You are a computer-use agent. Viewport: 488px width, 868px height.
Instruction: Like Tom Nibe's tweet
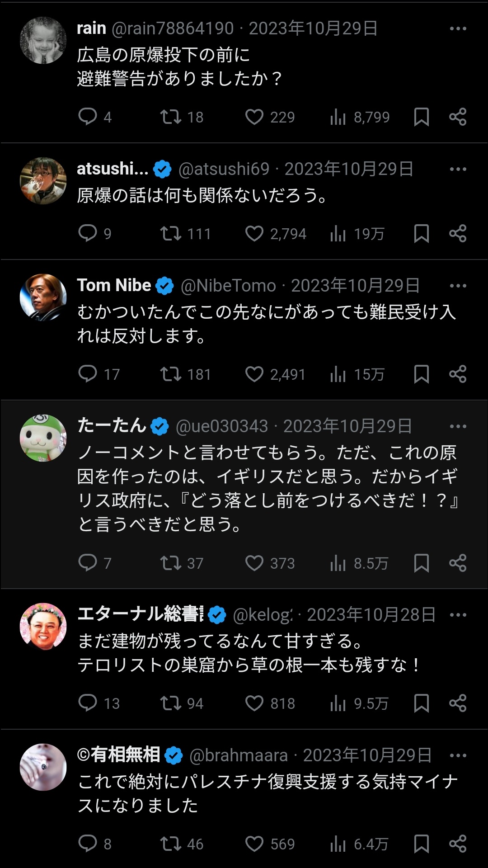(254, 374)
